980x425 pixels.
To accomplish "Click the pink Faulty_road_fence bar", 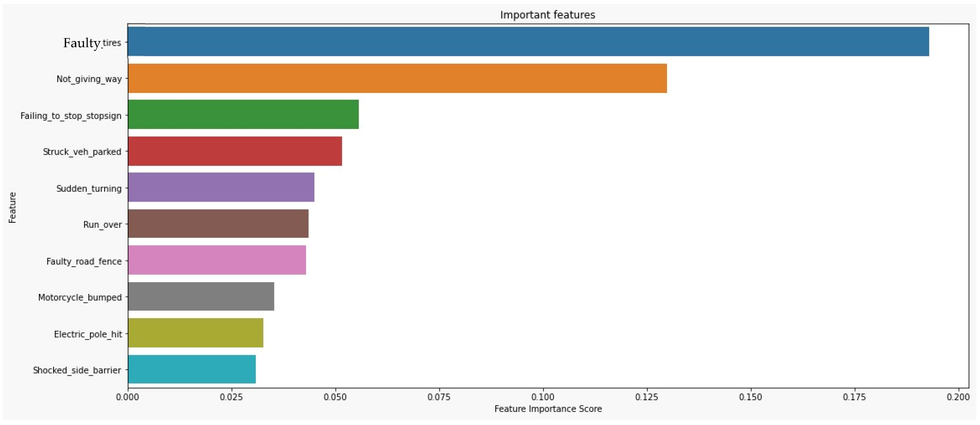I will pyautogui.click(x=217, y=260).
